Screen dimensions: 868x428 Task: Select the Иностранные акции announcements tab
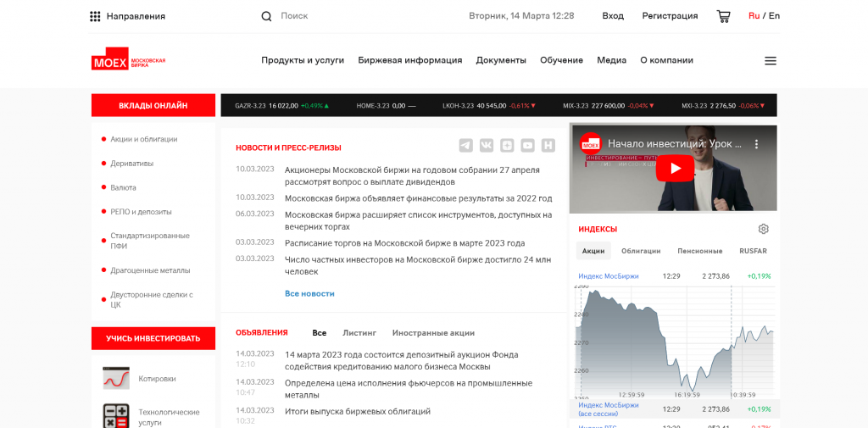pyautogui.click(x=433, y=333)
